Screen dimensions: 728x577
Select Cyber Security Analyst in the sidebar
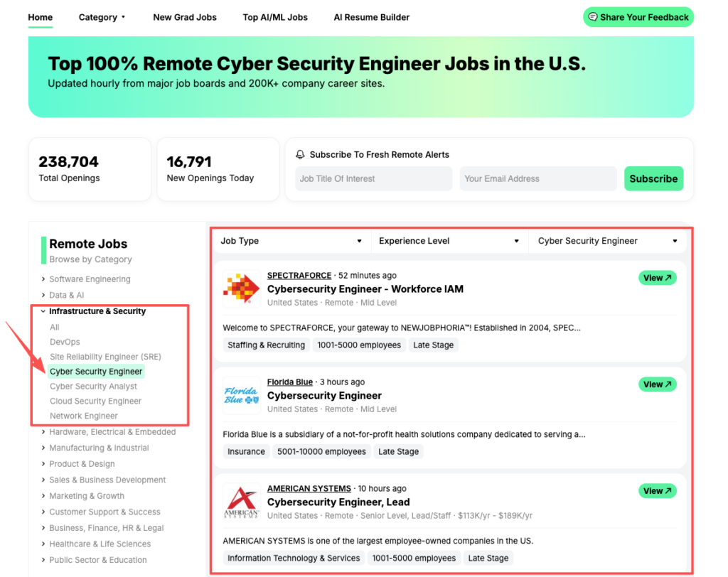(x=95, y=386)
